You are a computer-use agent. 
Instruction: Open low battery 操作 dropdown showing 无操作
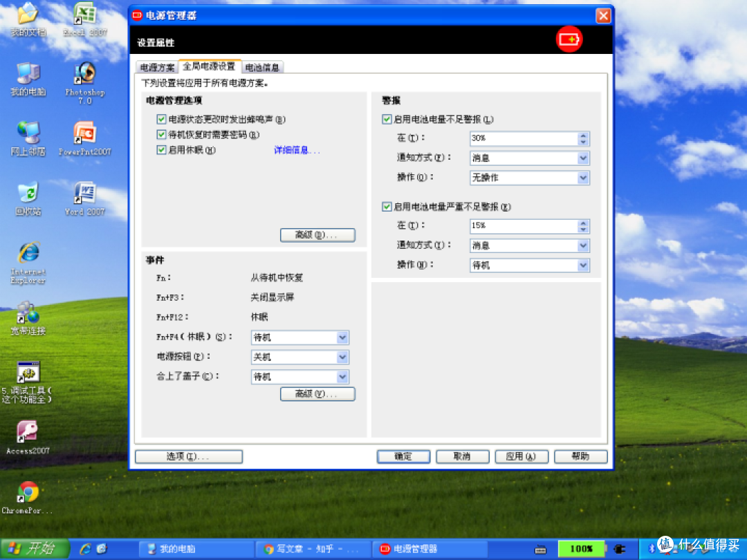(x=529, y=178)
